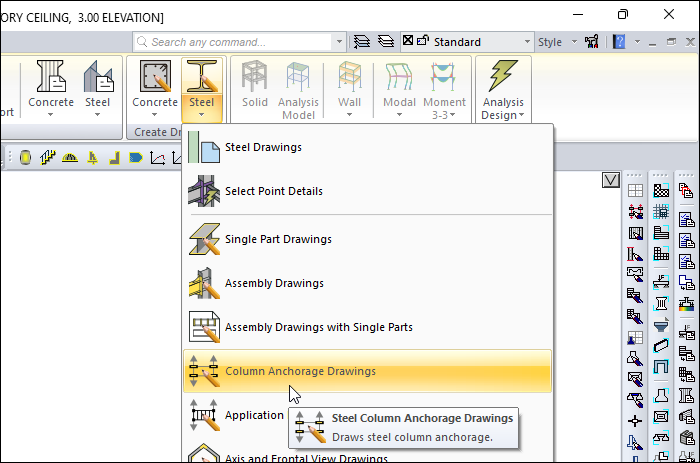Select Column Anchorage Drawings menu entry

click(300, 371)
